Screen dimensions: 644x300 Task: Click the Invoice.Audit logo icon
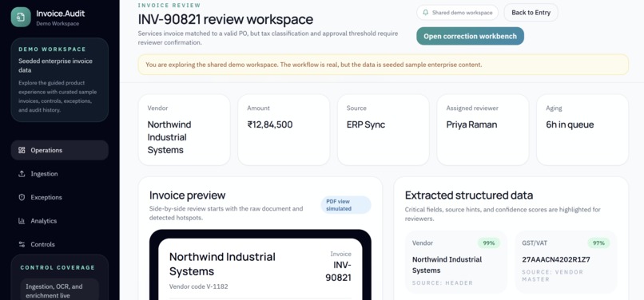tap(21, 18)
